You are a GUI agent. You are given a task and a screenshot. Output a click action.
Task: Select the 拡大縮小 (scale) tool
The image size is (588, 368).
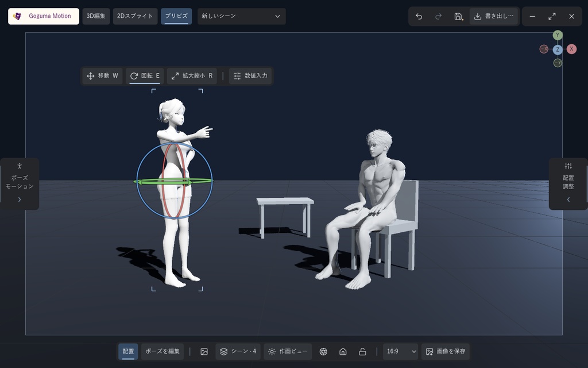tap(192, 76)
